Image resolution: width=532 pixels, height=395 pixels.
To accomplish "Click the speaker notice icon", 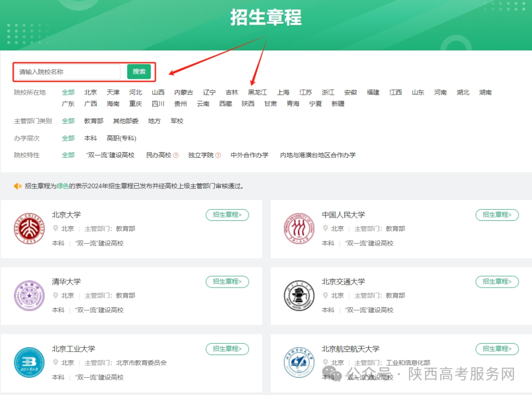I will click(18, 186).
